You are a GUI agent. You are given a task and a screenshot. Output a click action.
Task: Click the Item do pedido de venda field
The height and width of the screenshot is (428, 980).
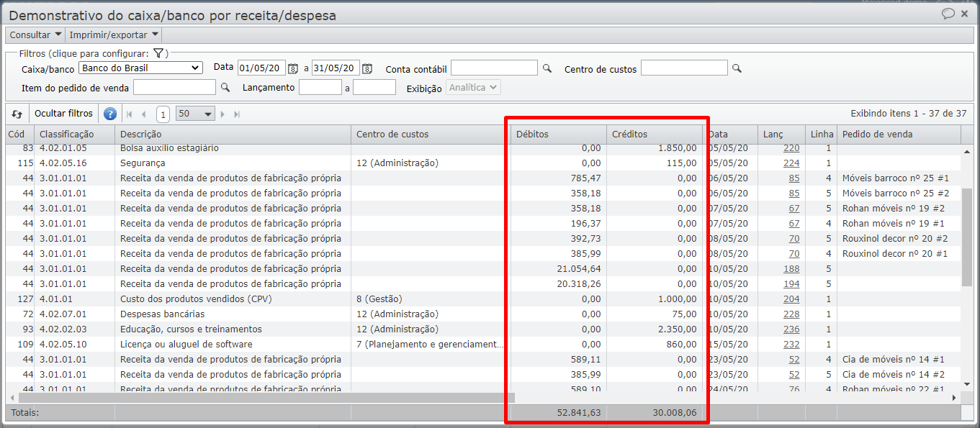coord(174,87)
